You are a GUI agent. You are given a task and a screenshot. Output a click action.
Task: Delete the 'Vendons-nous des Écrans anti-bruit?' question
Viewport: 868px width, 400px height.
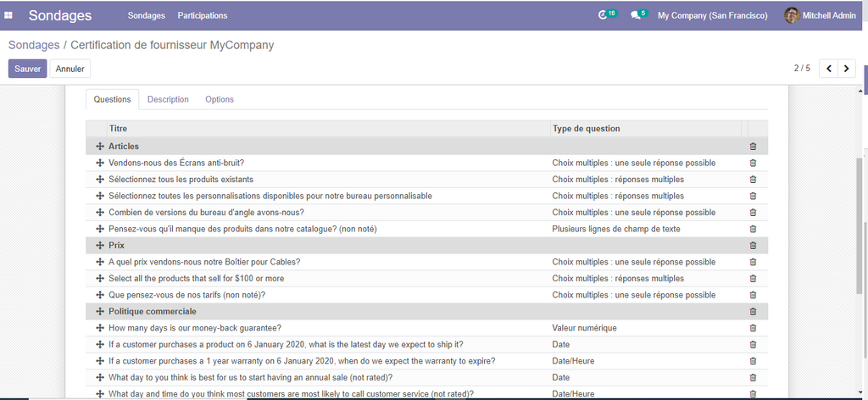[x=753, y=163]
